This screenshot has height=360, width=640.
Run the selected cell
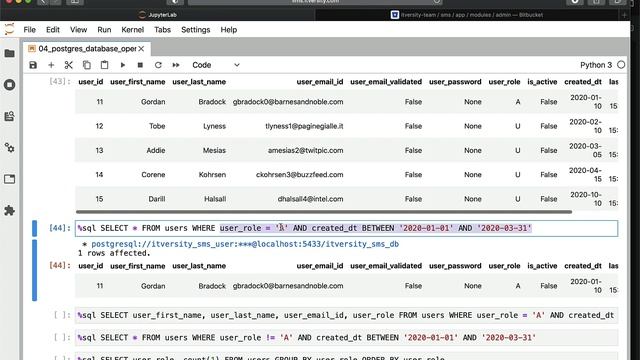(x=122, y=65)
